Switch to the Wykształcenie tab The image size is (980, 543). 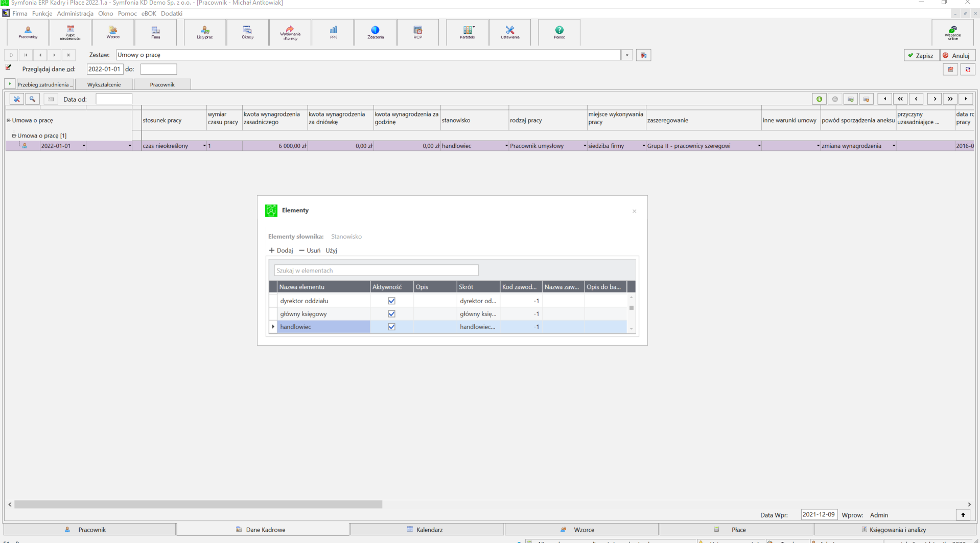click(x=104, y=84)
